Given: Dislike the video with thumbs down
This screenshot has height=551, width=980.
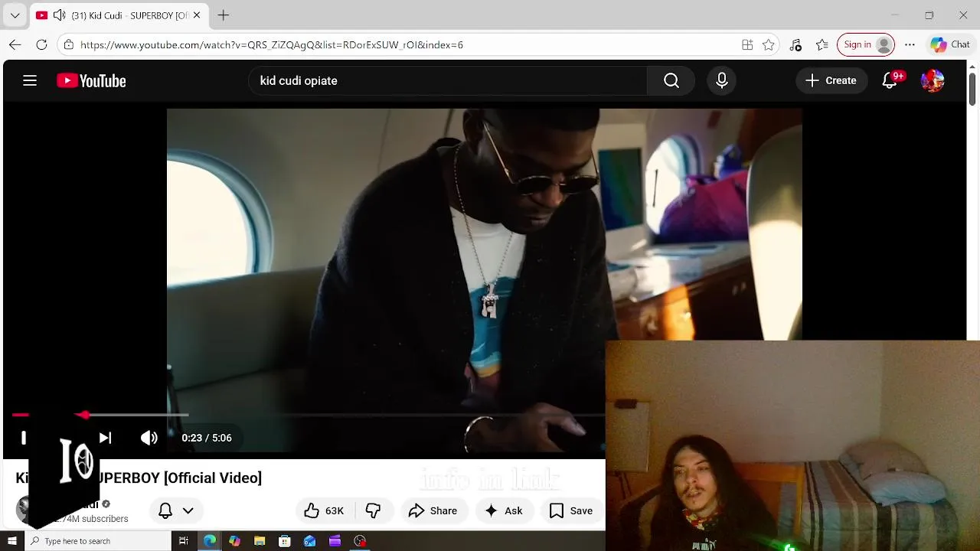Looking at the screenshot, I should coord(373,510).
